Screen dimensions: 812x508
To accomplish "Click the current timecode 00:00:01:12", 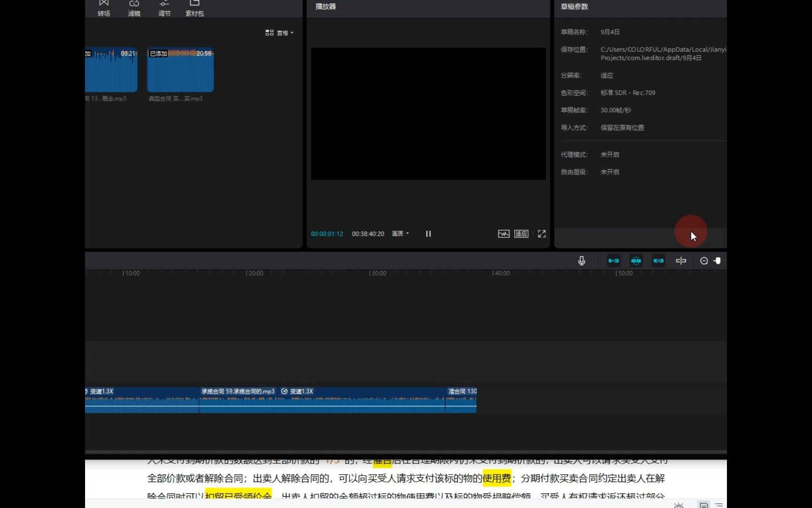I will (x=327, y=234).
